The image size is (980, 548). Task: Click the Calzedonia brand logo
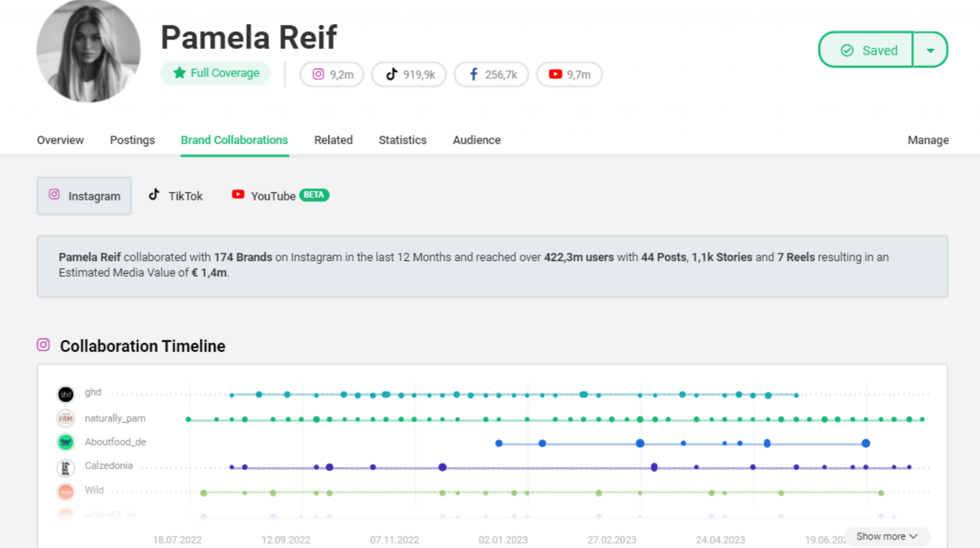[66, 468]
